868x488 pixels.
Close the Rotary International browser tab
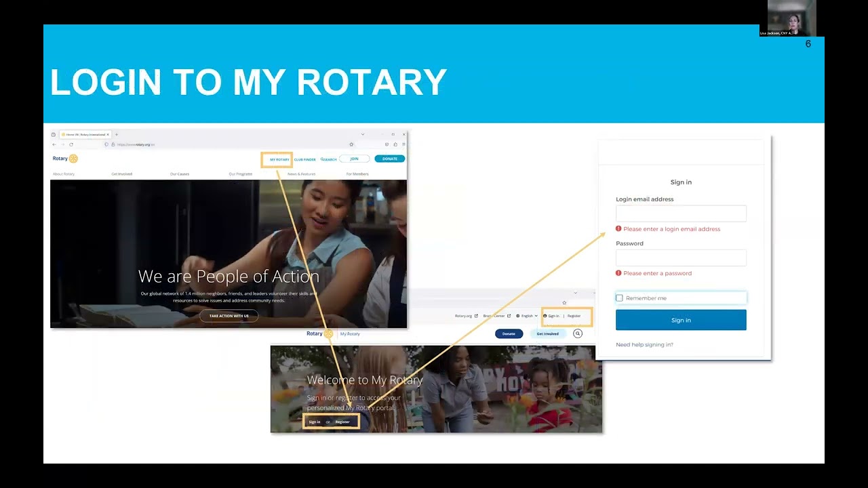tap(108, 134)
